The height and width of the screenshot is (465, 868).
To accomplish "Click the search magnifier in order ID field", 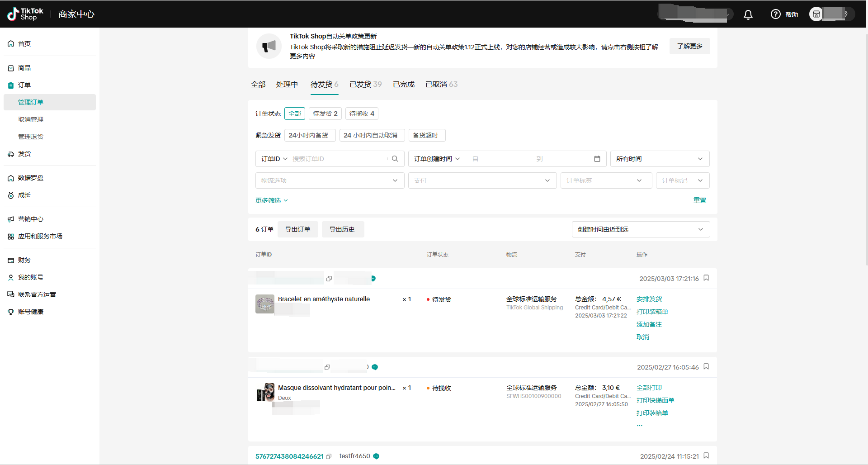I will point(395,159).
